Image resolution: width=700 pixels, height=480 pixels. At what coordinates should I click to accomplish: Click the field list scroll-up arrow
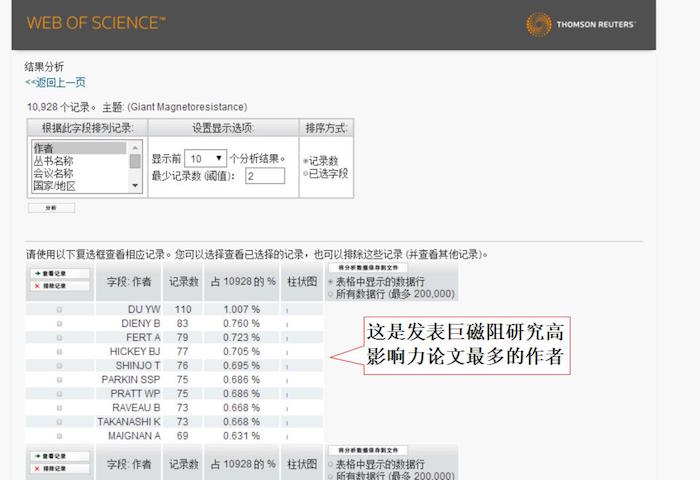tap(135, 147)
